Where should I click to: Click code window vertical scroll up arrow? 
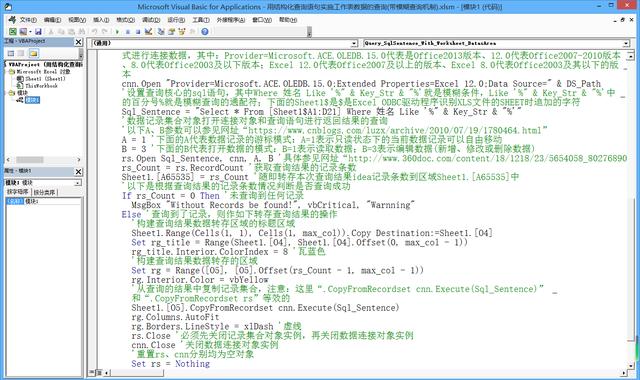point(631,56)
